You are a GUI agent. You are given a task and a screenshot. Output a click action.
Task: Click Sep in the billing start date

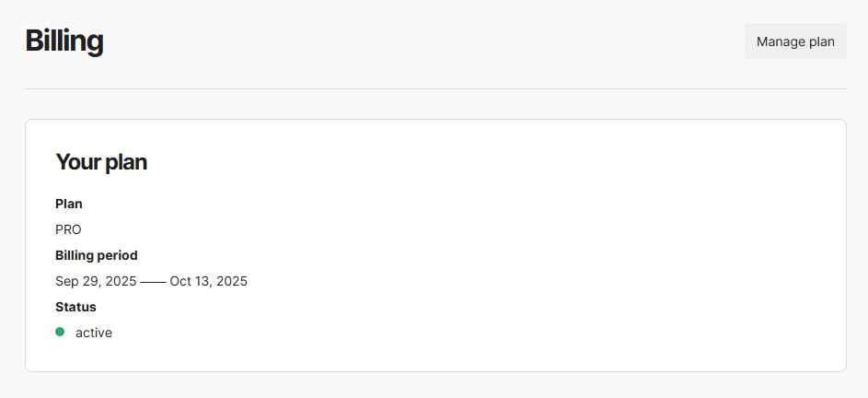pyautogui.click(x=67, y=281)
